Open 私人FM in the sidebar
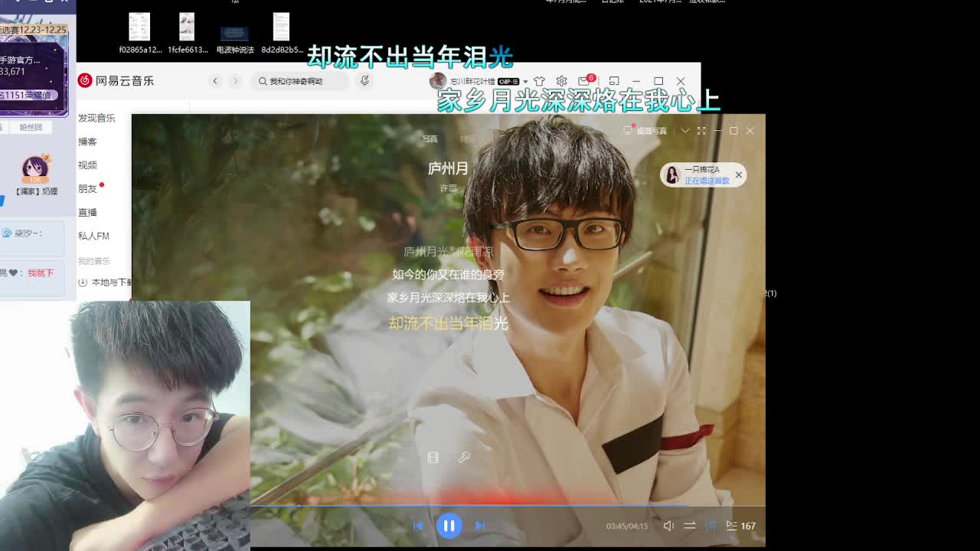The height and width of the screenshot is (551, 980). pos(93,236)
